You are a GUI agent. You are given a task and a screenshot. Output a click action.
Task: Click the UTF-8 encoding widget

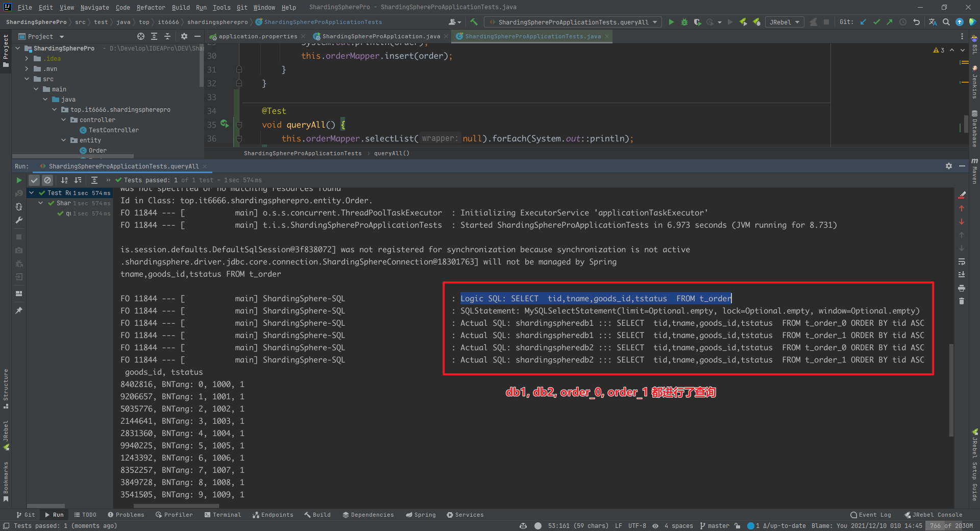click(x=637, y=525)
